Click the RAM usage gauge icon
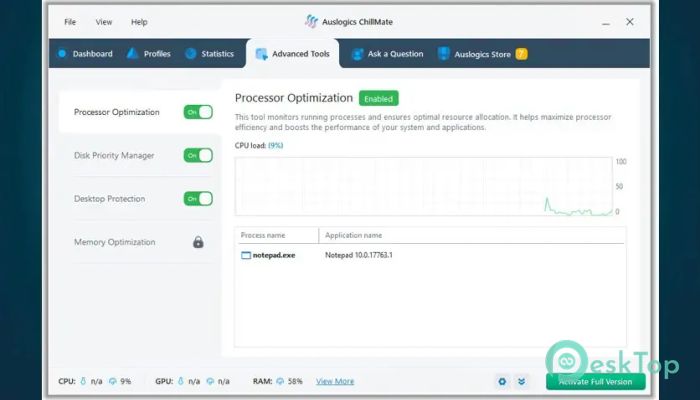 280,381
